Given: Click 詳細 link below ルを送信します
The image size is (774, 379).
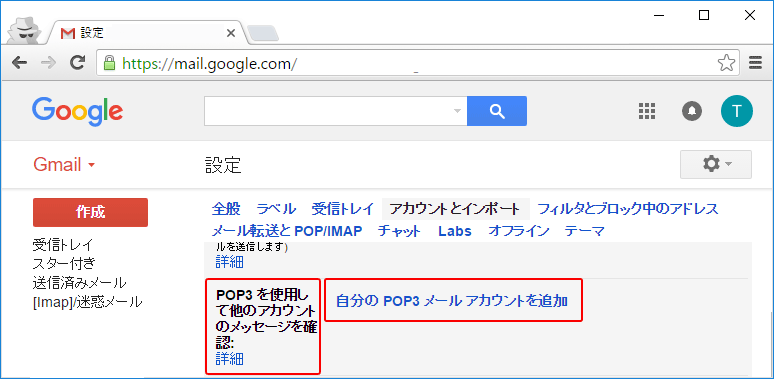Looking at the screenshot, I should [230, 262].
